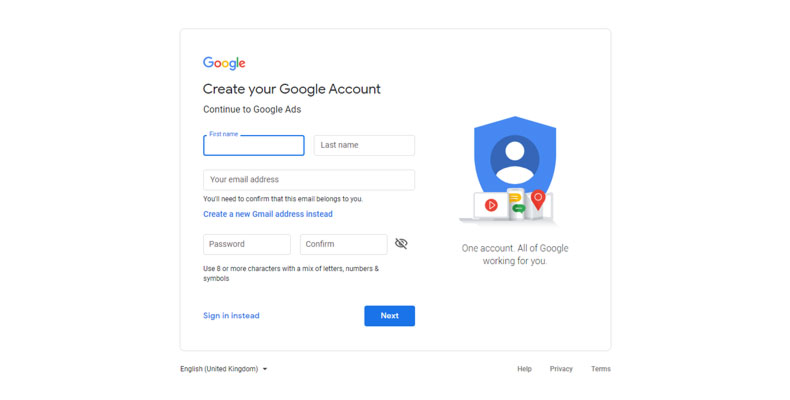The width and height of the screenshot is (790, 400).
Task: Open the English (United Kingdom) language dropdown
Action: click(224, 369)
